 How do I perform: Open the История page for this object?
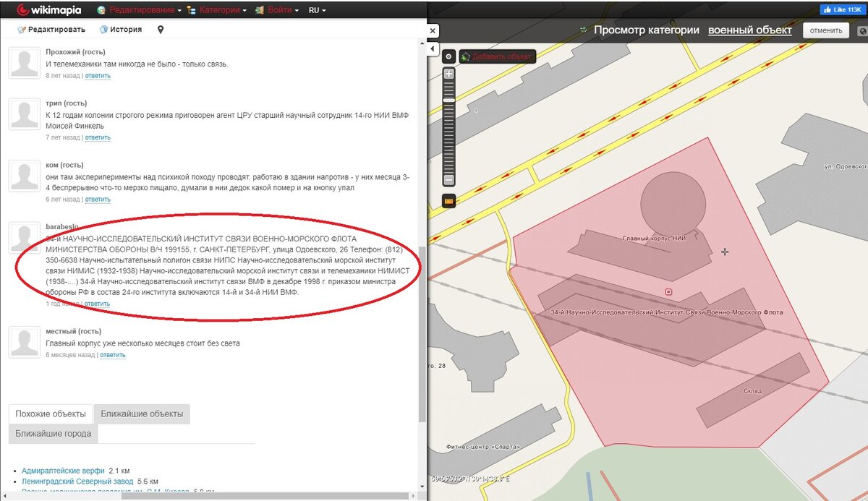click(121, 30)
